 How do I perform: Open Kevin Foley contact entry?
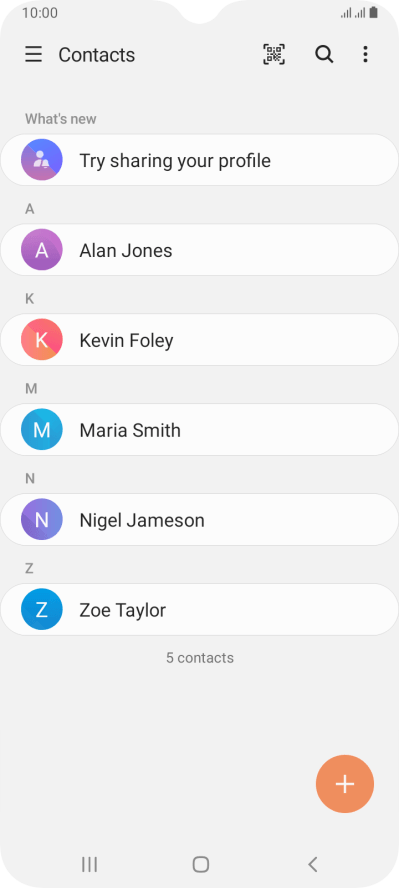pos(199,340)
